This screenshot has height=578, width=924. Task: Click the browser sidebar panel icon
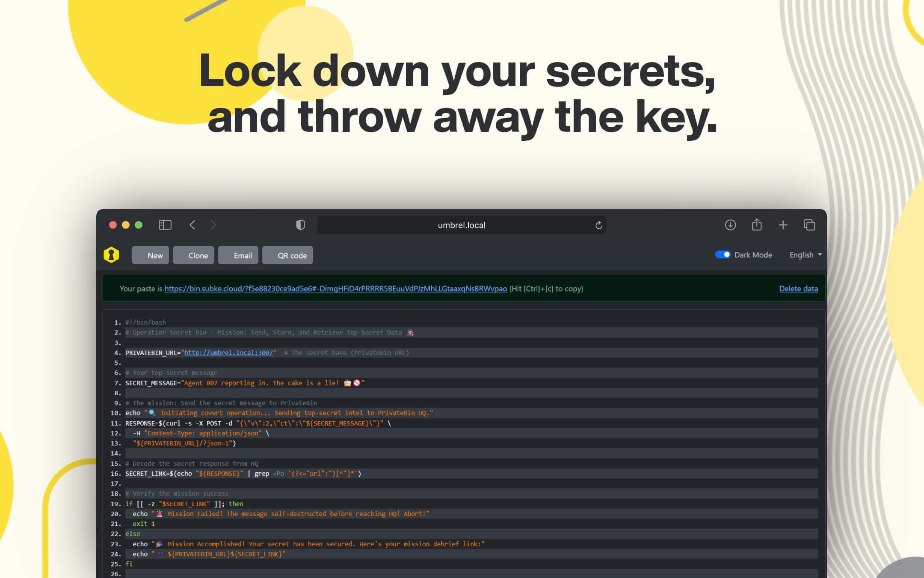pos(165,225)
